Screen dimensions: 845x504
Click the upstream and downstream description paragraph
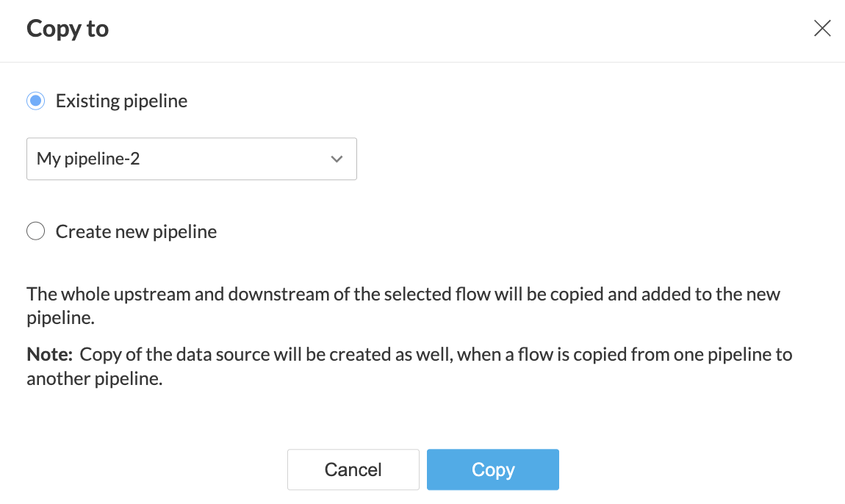point(403,295)
